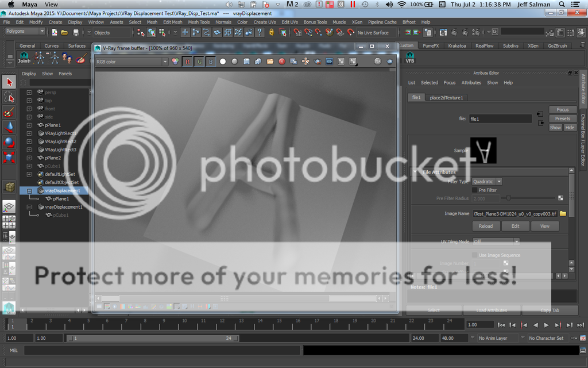Click the Reload button for the image
Screen dimensions: 588x368
485,226
